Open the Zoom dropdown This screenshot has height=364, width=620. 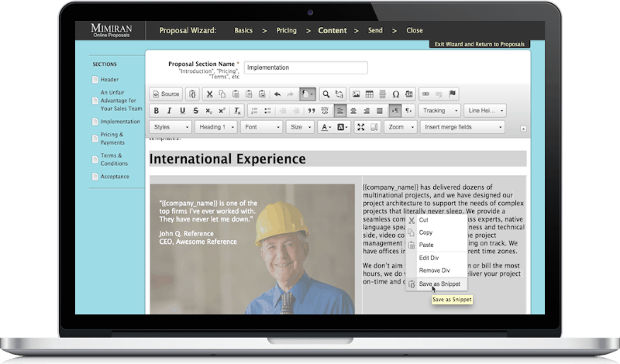coord(400,127)
